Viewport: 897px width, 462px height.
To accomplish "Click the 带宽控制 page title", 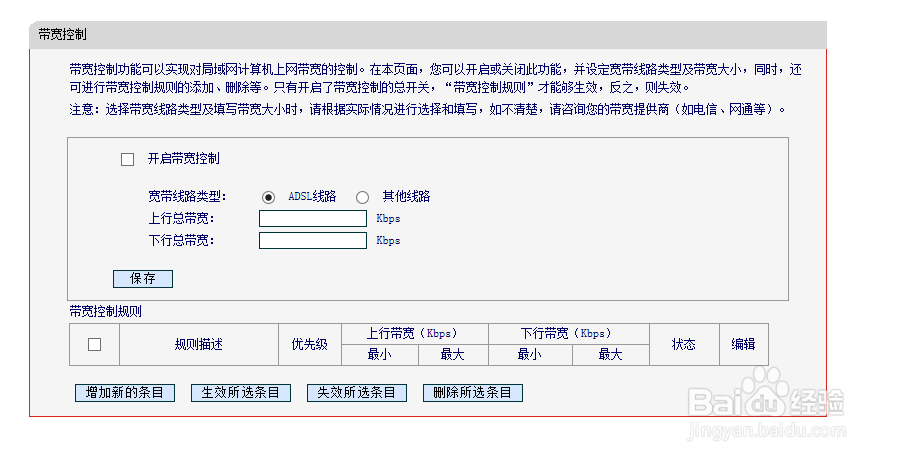I will click(62, 34).
